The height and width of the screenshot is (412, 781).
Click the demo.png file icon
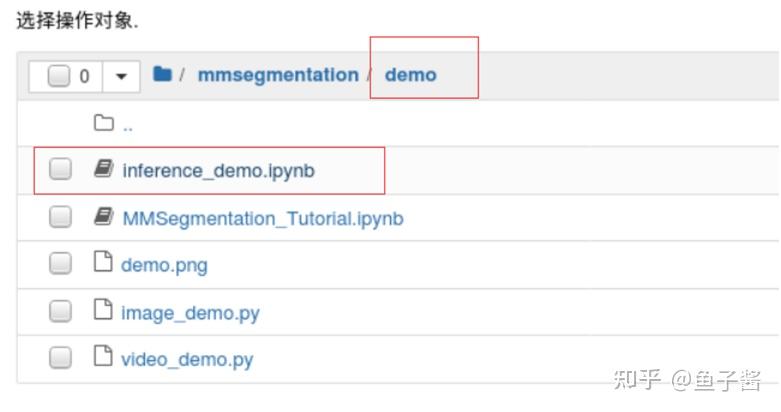(x=103, y=264)
